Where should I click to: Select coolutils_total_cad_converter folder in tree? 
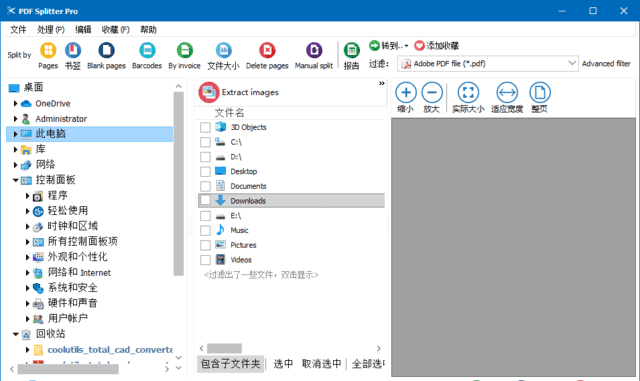point(110,350)
